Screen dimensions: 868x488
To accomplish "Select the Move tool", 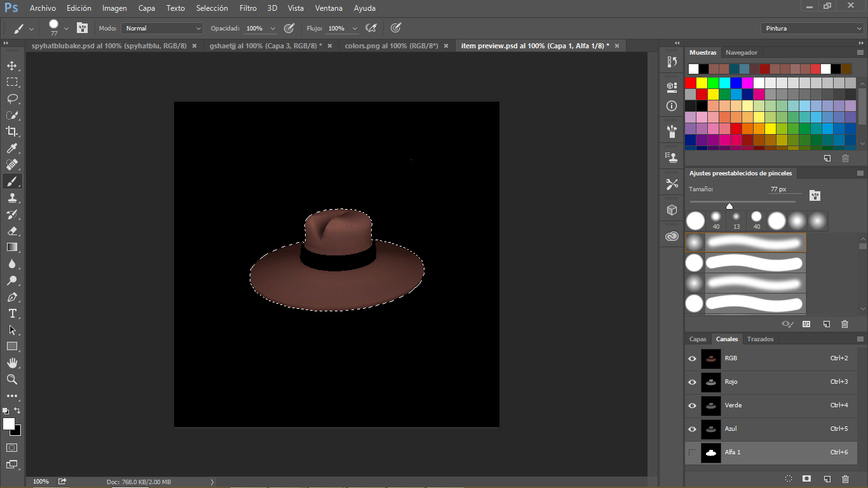I will (12, 65).
